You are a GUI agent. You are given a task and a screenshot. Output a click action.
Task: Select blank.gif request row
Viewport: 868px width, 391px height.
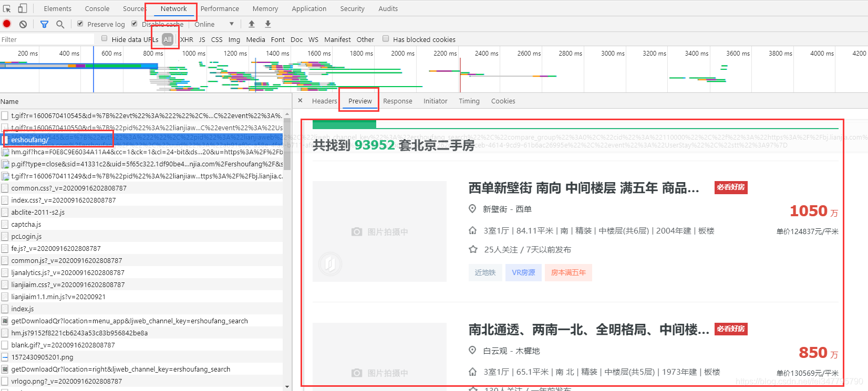tap(141, 345)
